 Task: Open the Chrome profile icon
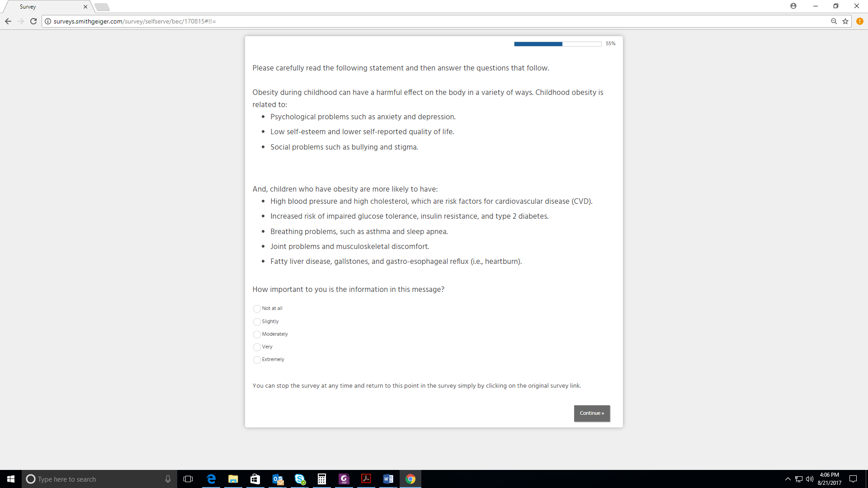pos(793,6)
